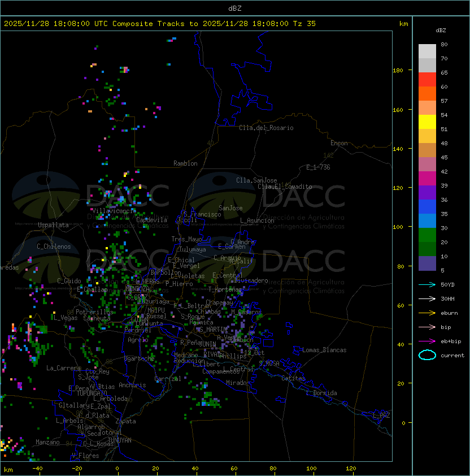
Task: Click the cyan 'current' ellipse legend icon
Action: pos(427,355)
